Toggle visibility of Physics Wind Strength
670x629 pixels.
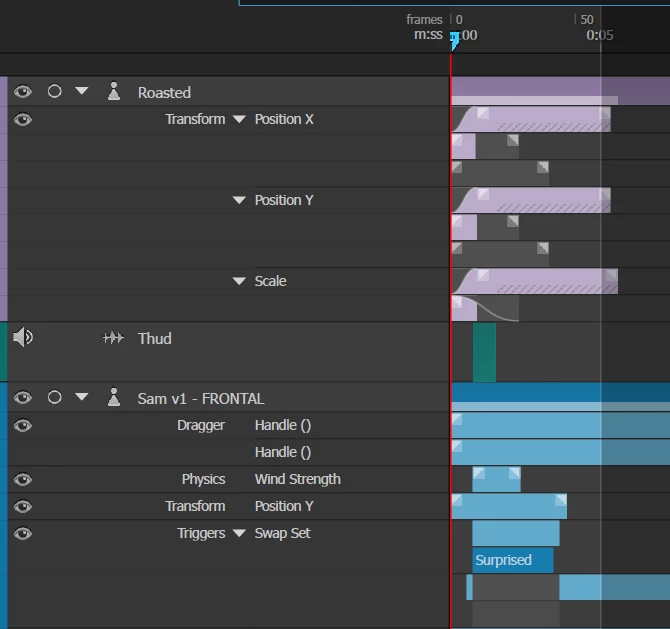(x=23, y=479)
